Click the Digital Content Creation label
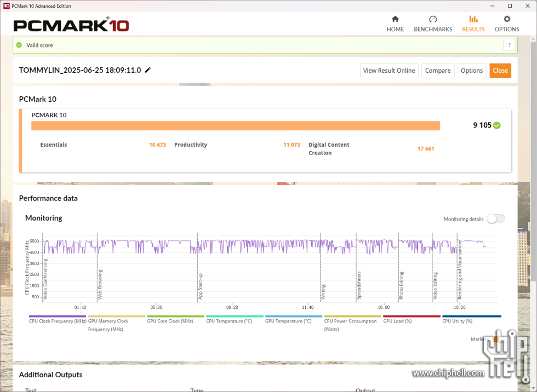Image resolution: width=537 pixels, height=392 pixels. [x=329, y=149]
